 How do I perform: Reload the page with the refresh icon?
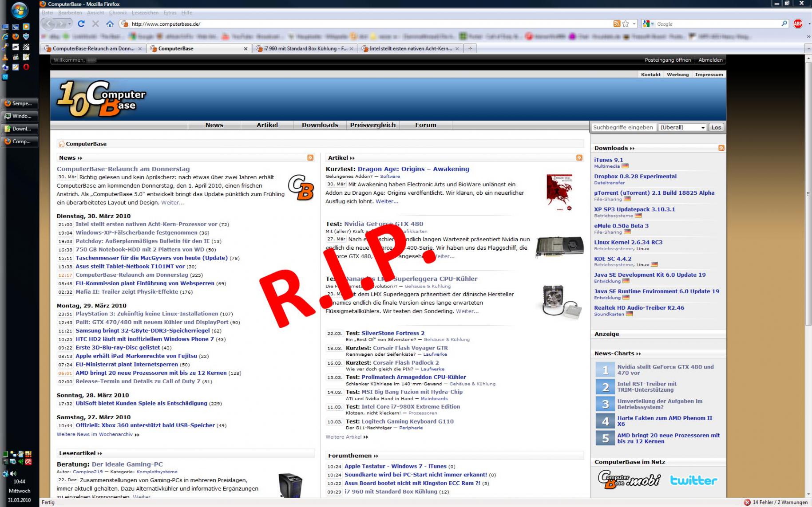click(x=81, y=24)
